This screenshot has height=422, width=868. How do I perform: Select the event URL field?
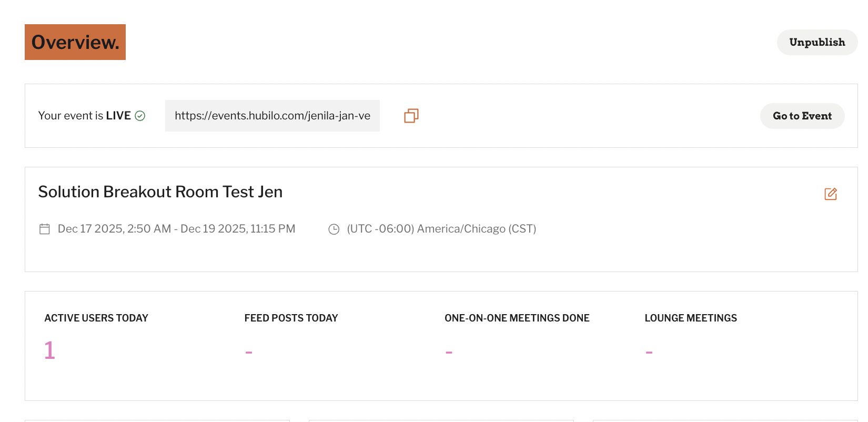[x=272, y=116]
